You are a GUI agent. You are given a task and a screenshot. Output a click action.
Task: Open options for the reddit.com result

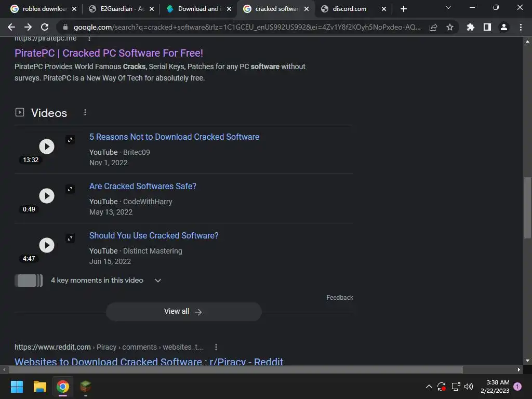coord(216,347)
